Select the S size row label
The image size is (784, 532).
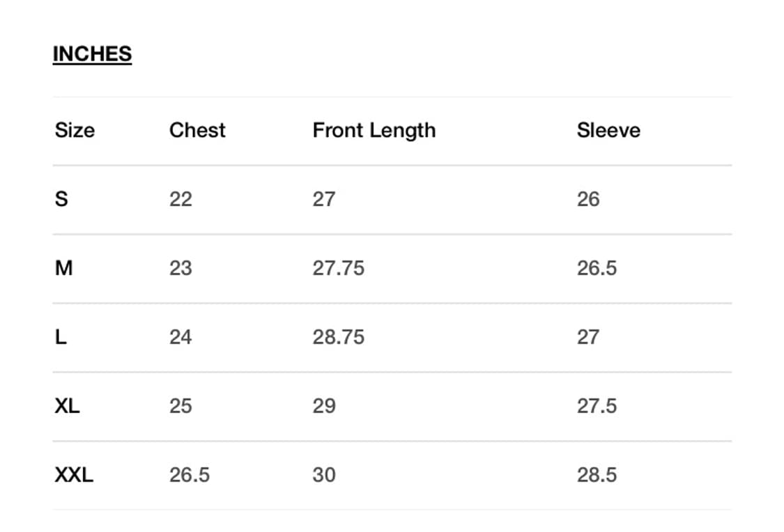click(x=61, y=199)
